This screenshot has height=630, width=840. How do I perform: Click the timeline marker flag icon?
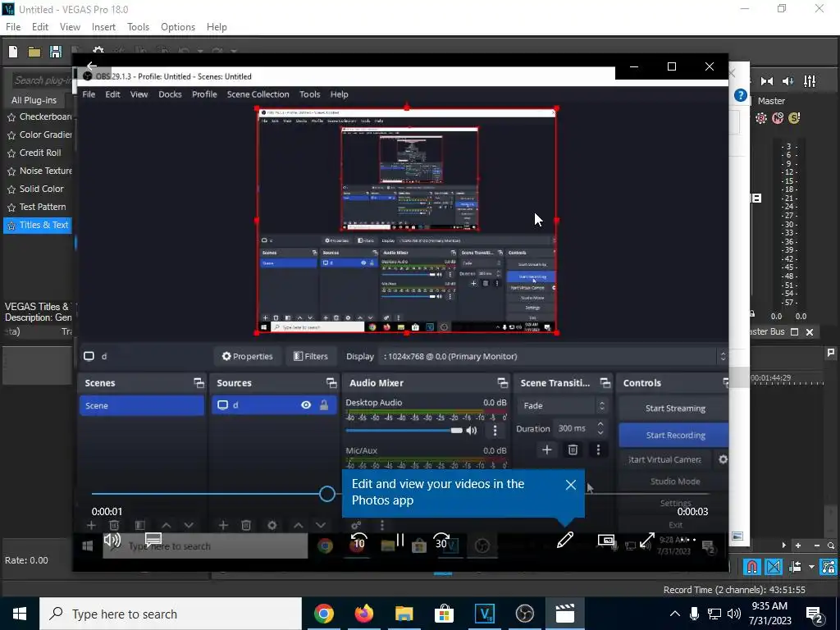(830, 353)
